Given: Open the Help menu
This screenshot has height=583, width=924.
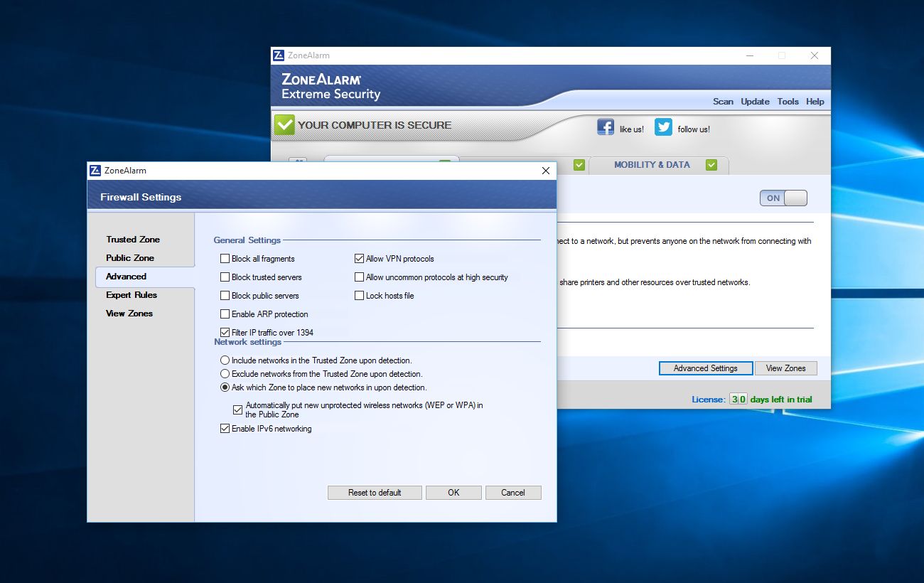Looking at the screenshot, I should click(815, 102).
